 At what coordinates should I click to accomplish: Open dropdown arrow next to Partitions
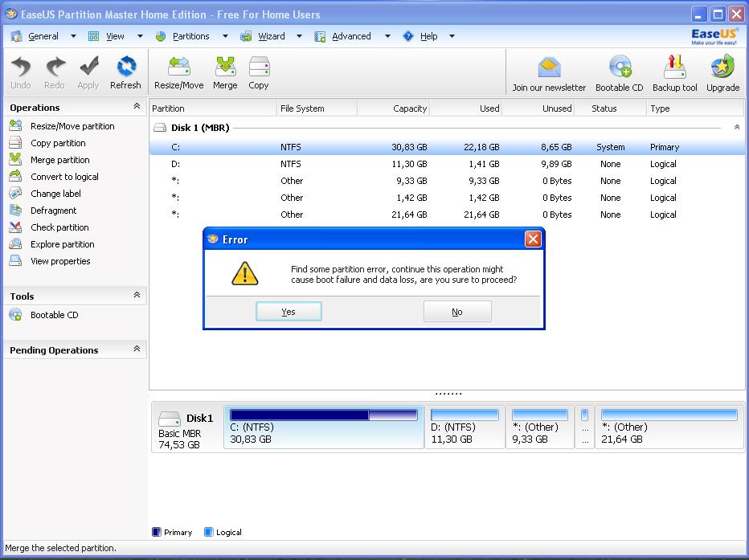pyautogui.click(x=225, y=36)
